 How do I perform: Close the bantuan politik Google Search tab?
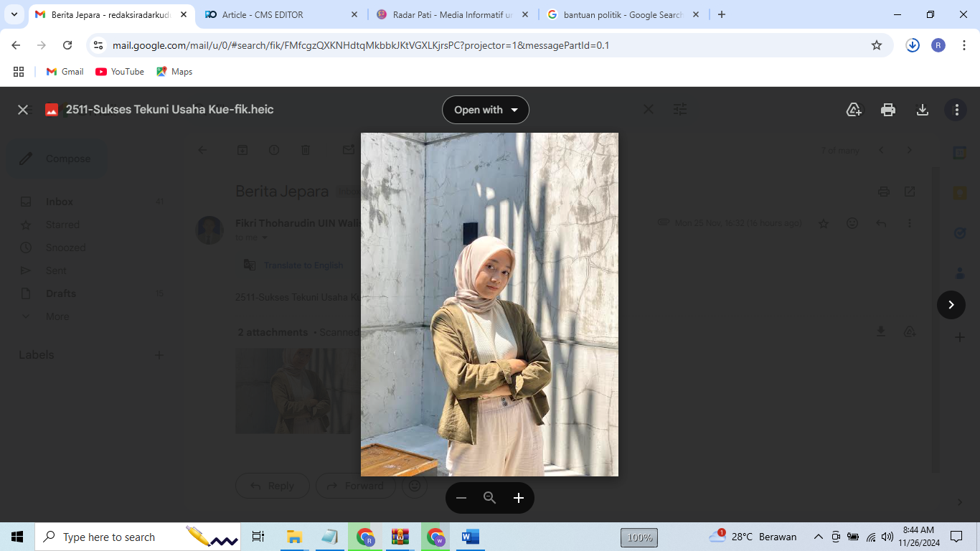[696, 14]
